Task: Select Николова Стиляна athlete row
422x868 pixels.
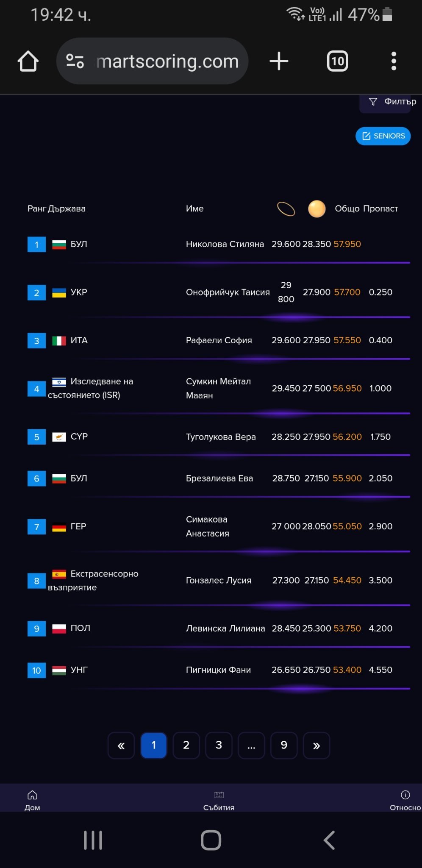Action: [225, 245]
